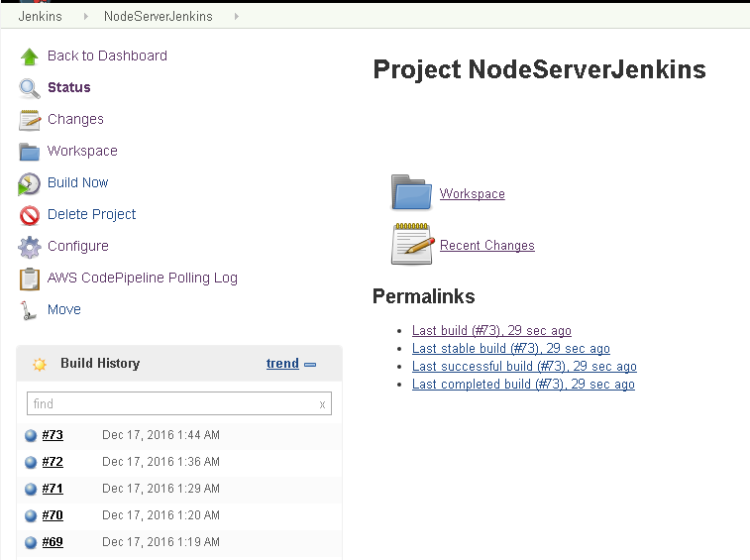Click the blue status ball for build #70
Screen dimensions: 750x560
click(x=31, y=516)
